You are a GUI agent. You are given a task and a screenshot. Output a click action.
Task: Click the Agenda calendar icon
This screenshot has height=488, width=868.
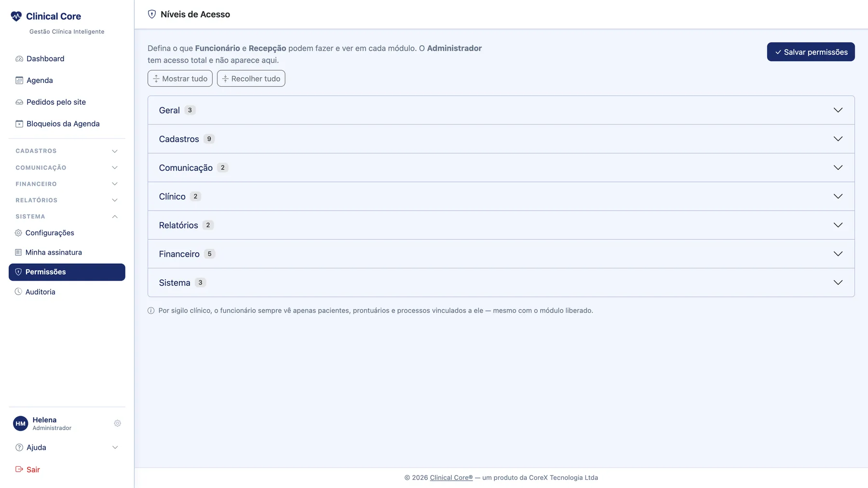pos(19,81)
